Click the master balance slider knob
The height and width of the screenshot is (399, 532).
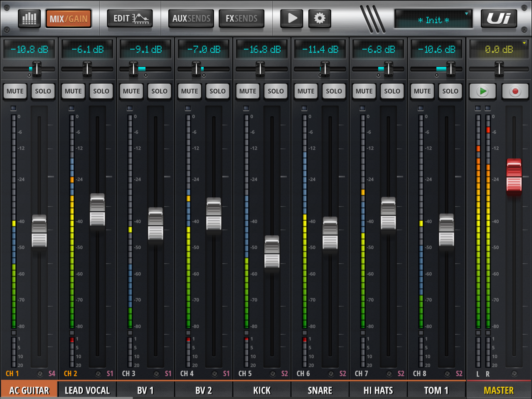click(x=499, y=69)
